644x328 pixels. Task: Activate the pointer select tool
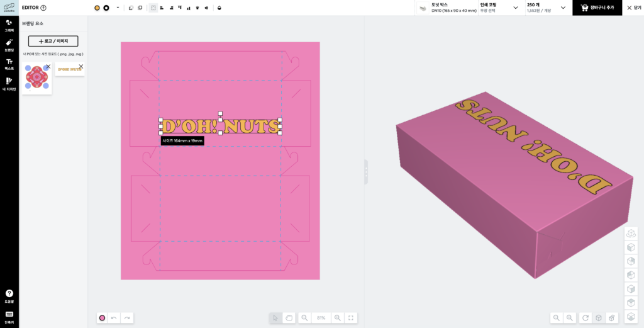pos(275,318)
